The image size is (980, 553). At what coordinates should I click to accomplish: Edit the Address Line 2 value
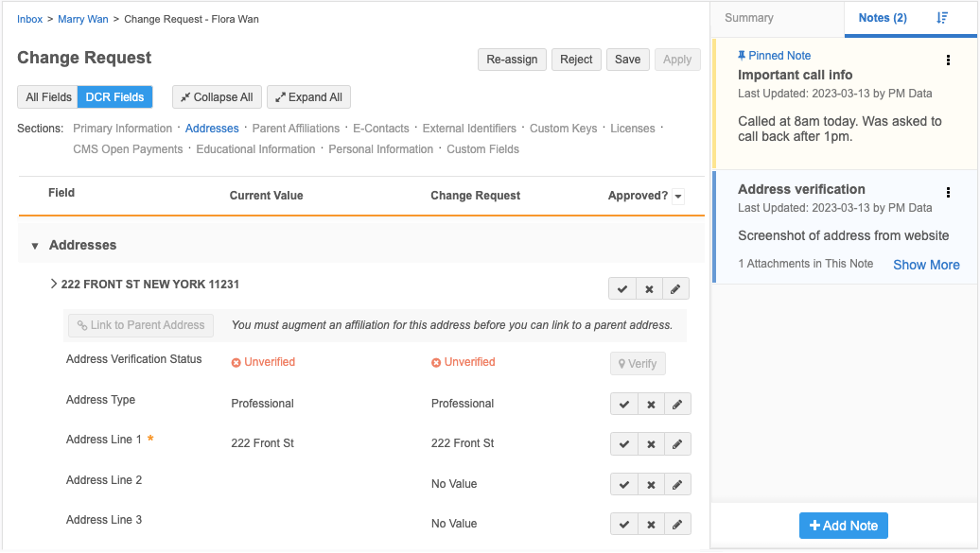pos(677,485)
